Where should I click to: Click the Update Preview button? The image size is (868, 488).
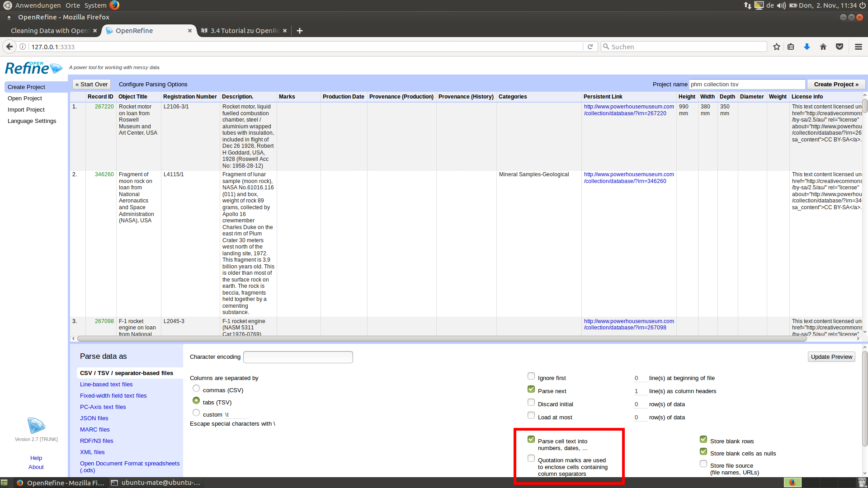[831, 357]
